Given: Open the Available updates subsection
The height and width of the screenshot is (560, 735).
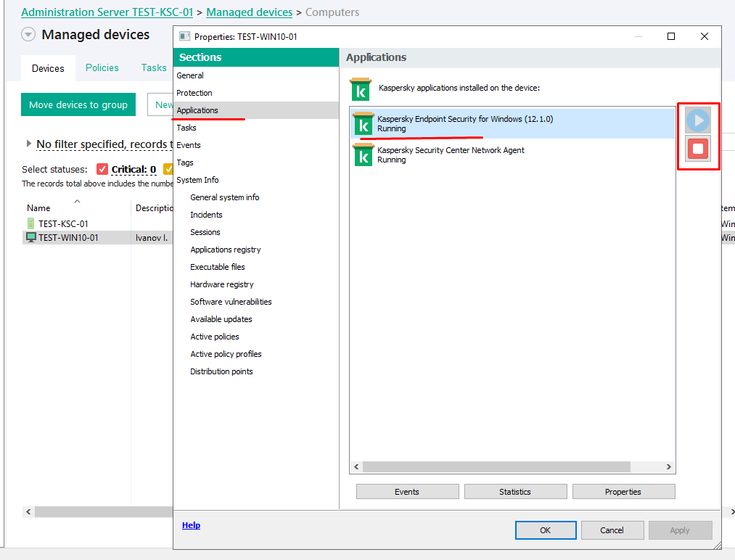Looking at the screenshot, I should click(221, 319).
